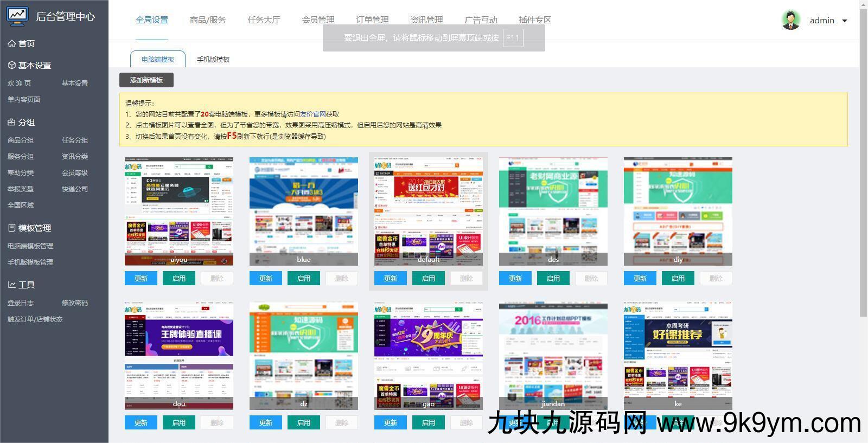
Task: Open the gao template thumbnail
Action: [429, 356]
